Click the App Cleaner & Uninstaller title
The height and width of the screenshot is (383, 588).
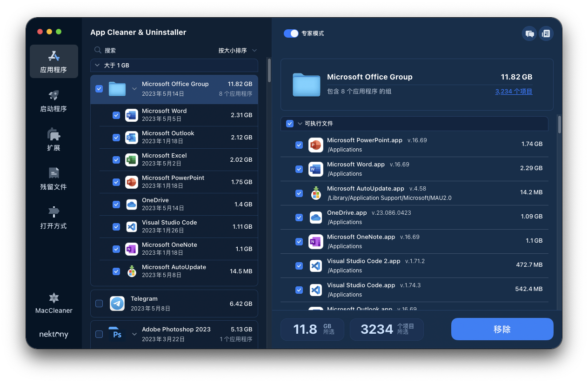coord(138,32)
